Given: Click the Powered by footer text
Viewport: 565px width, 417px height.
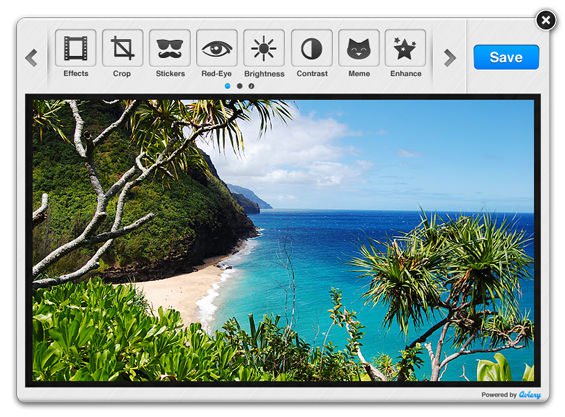Looking at the screenshot, I should [x=499, y=395].
